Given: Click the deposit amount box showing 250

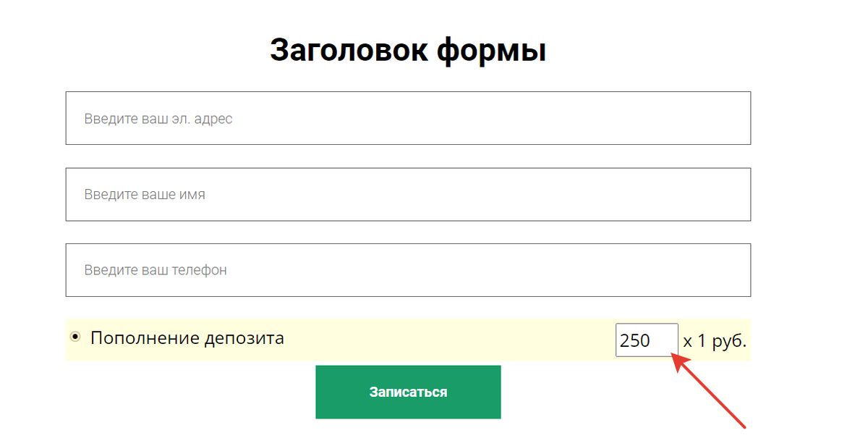Looking at the screenshot, I should coord(647,340).
